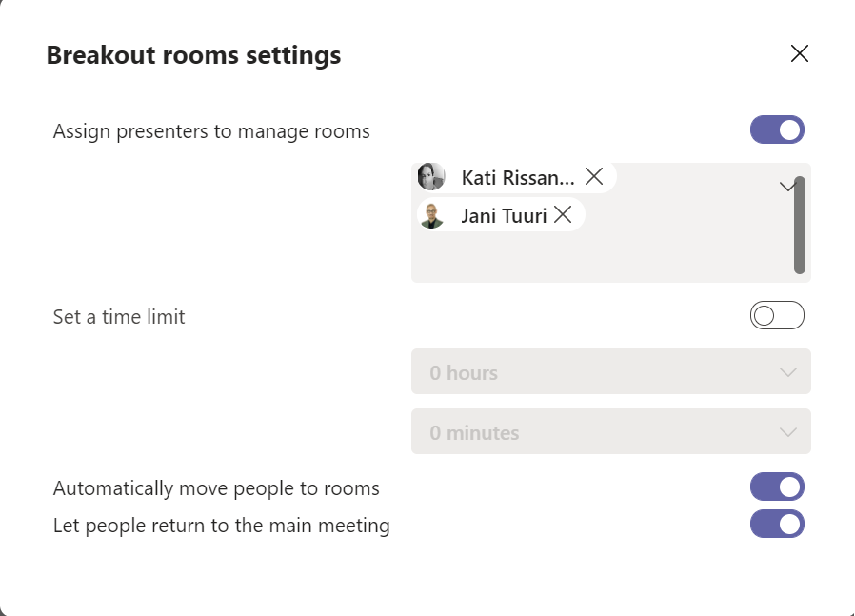The image size is (855, 616).
Task: Expand the presenters list chevron
Action: coord(786,187)
